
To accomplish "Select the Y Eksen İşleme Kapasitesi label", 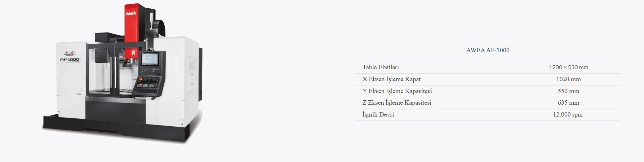I will coord(397,91).
